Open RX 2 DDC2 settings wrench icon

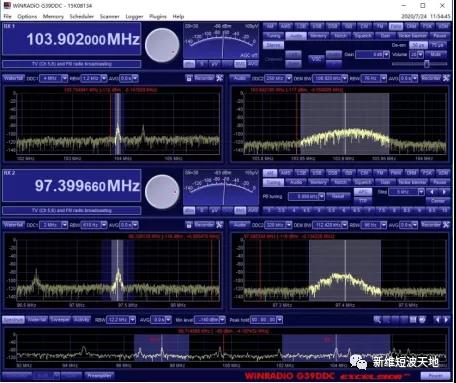pyautogui.click(x=446, y=225)
